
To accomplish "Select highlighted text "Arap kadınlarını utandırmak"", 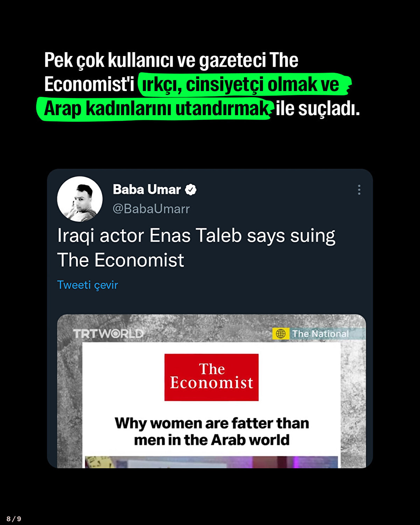I will (156, 109).
